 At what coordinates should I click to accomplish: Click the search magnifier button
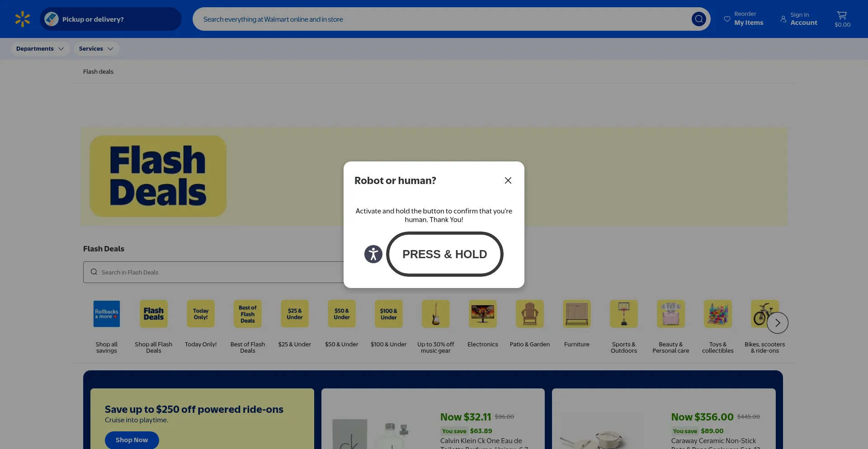pyautogui.click(x=698, y=19)
